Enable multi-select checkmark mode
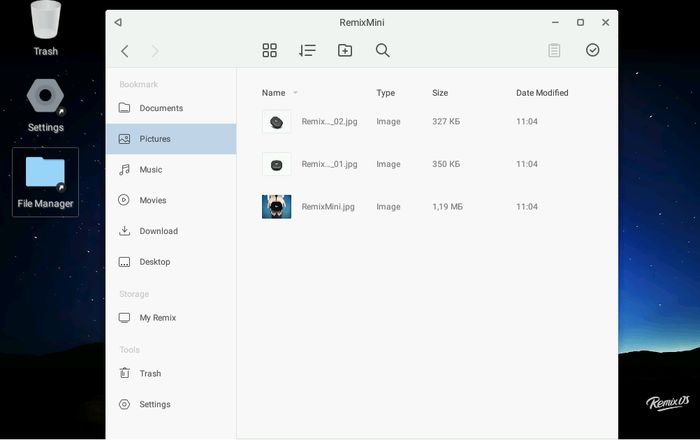Image resolution: width=700 pixels, height=440 pixels. (x=592, y=50)
